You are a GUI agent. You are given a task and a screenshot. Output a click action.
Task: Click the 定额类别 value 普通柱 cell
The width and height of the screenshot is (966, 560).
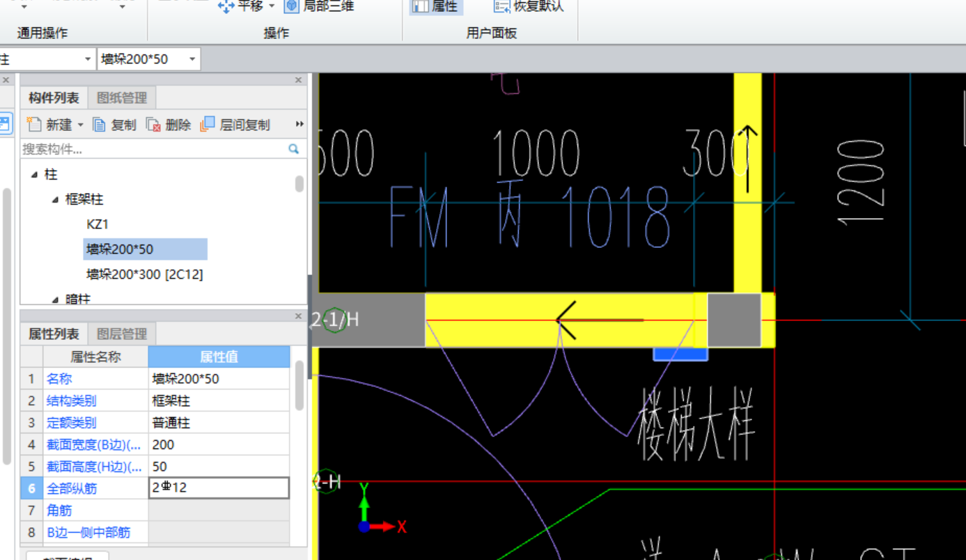(219, 423)
